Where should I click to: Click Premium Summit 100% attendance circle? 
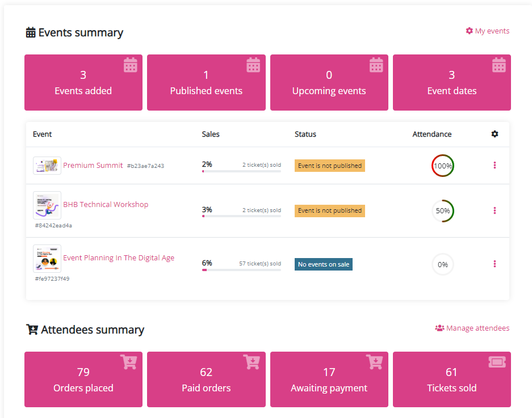(443, 166)
